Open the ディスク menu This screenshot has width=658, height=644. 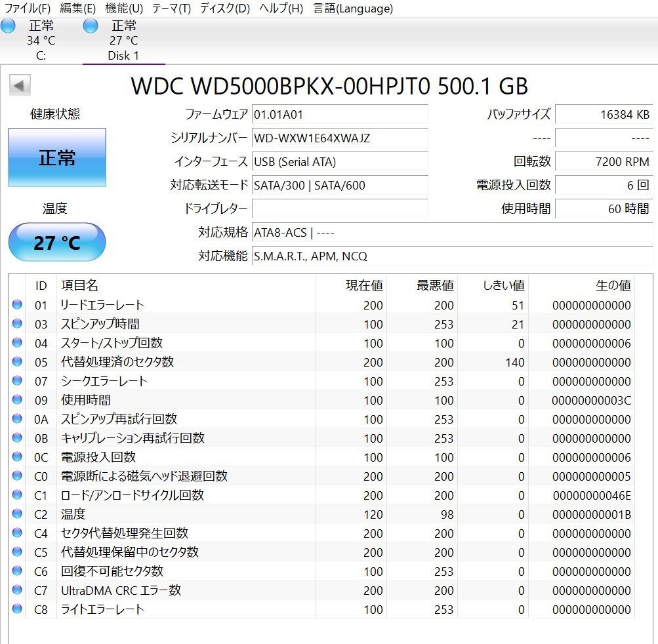(x=222, y=9)
